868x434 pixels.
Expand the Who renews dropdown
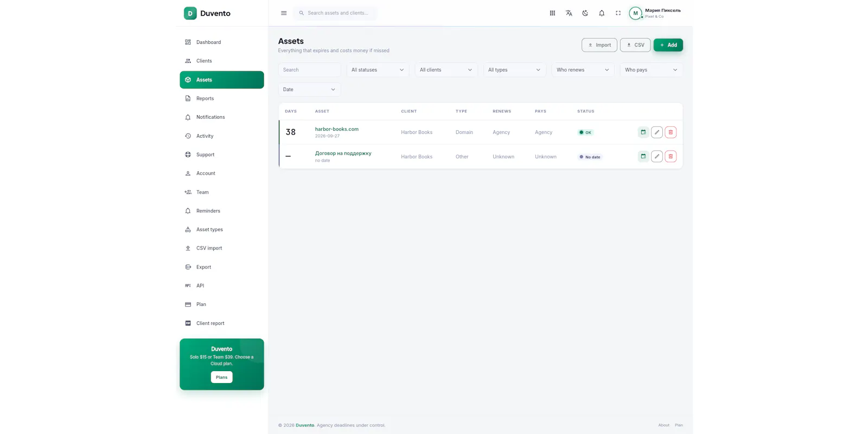click(583, 70)
